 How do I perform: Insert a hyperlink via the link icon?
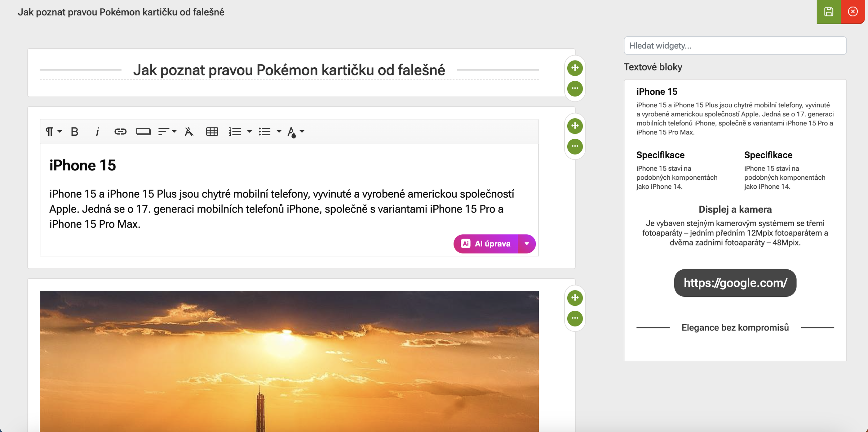(120, 132)
